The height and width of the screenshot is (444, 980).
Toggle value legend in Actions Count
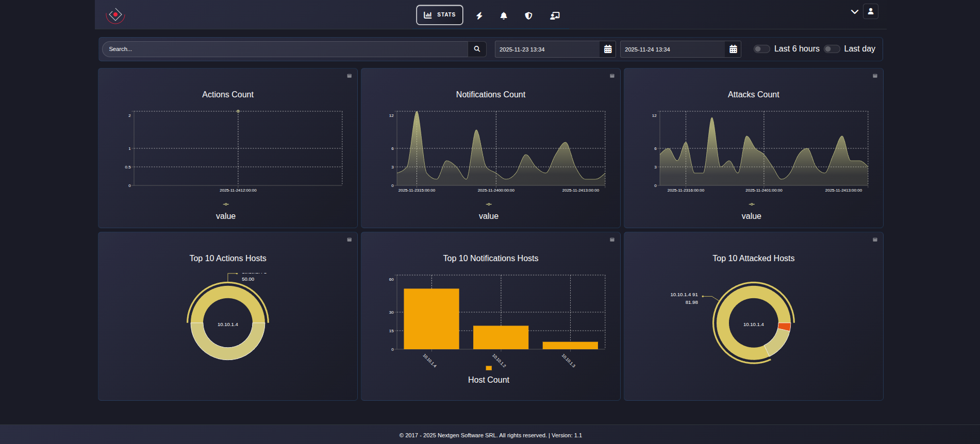point(226,212)
